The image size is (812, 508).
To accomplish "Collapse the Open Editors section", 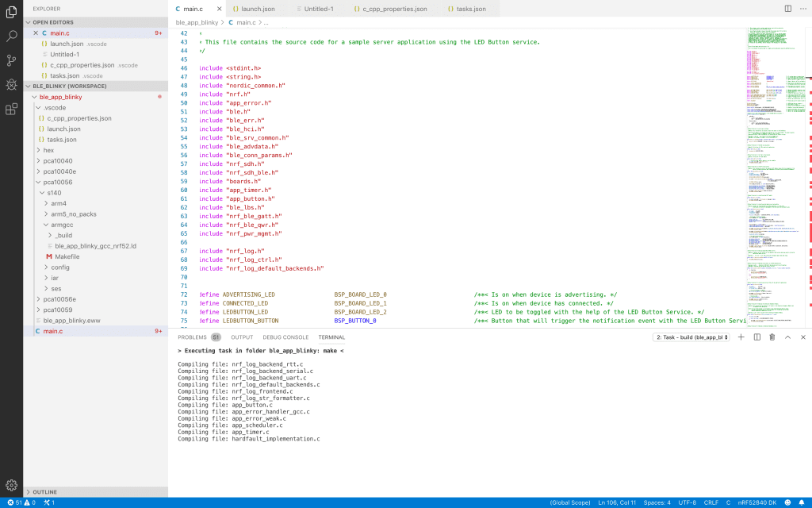I will (53, 22).
